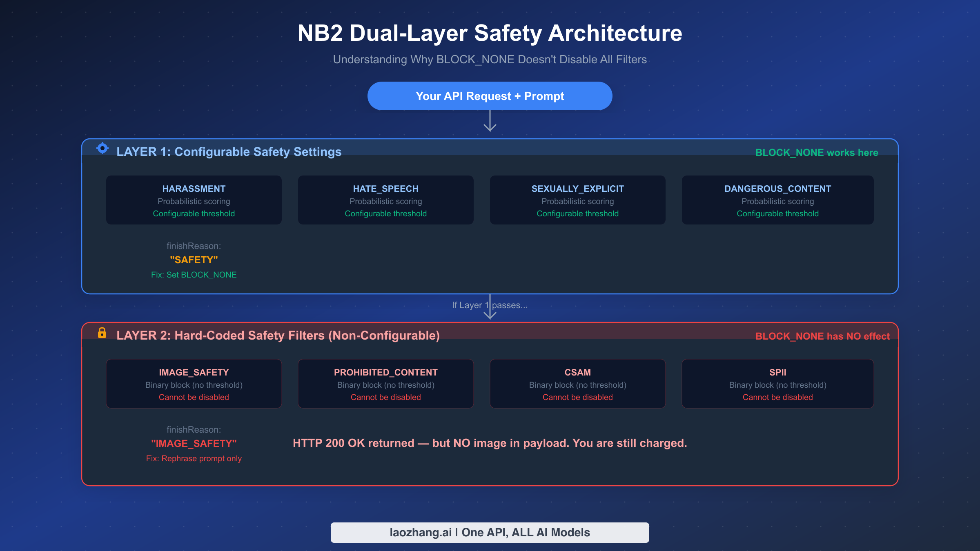Click the SAFETY finishReason label
Screen dimensions: 980x551
click(194, 260)
